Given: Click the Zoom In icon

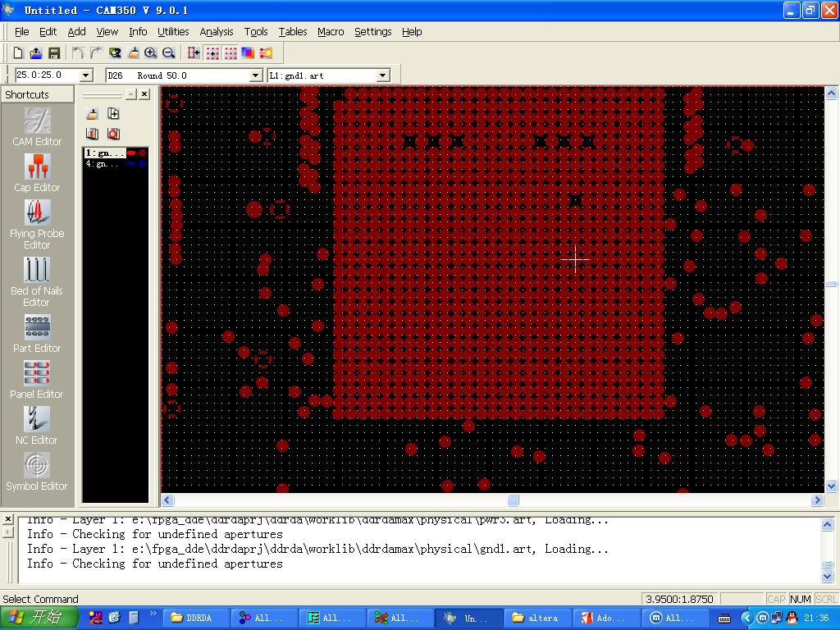Looking at the screenshot, I should click(x=151, y=52).
